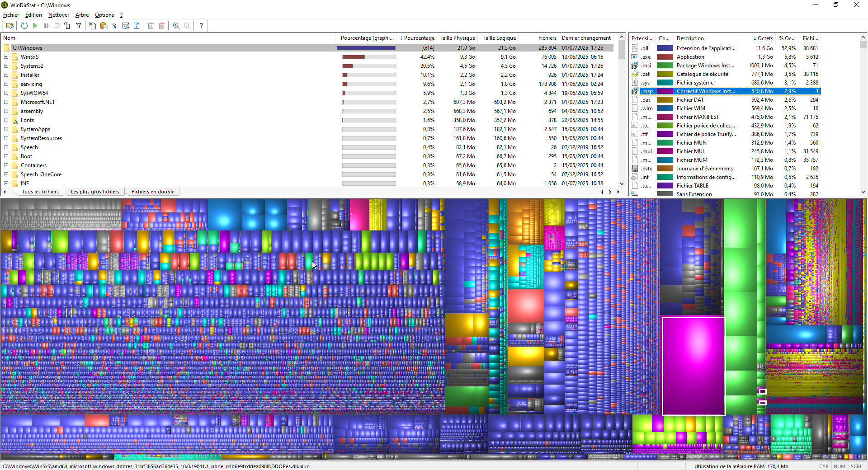Click the question mark Help icon

point(201,26)
